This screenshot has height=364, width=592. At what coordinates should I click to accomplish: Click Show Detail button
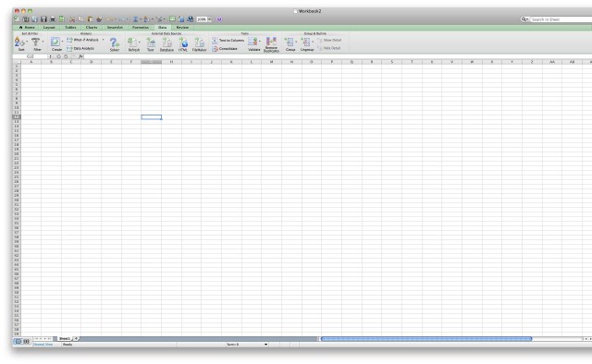(x=329, y=40)
